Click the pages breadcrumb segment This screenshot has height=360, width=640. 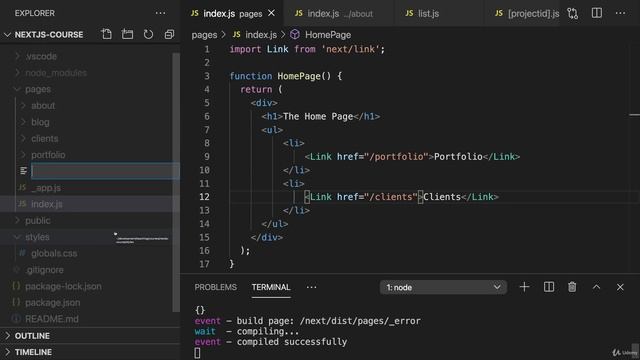point(204,35)
